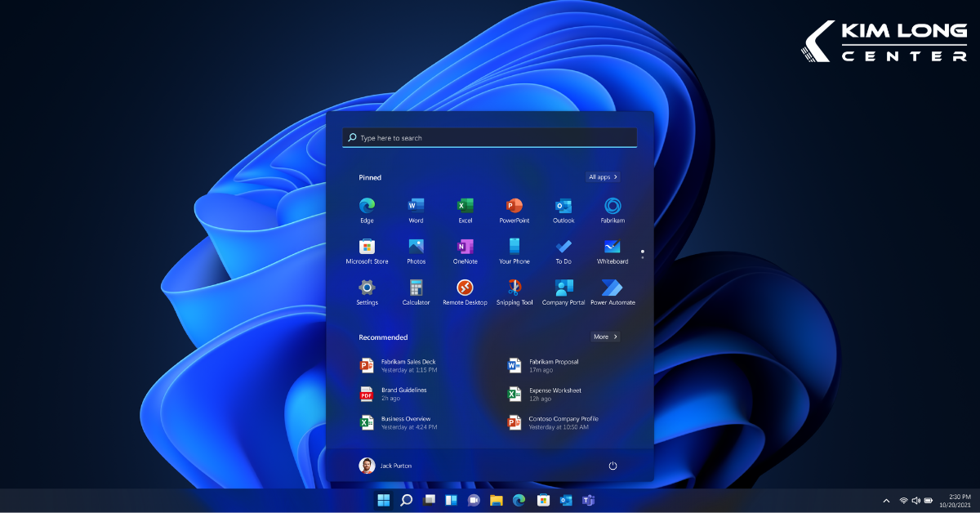Screen dimensions: 980x513
Task: Show hidden icons in system tray
Action: (886, 500)
